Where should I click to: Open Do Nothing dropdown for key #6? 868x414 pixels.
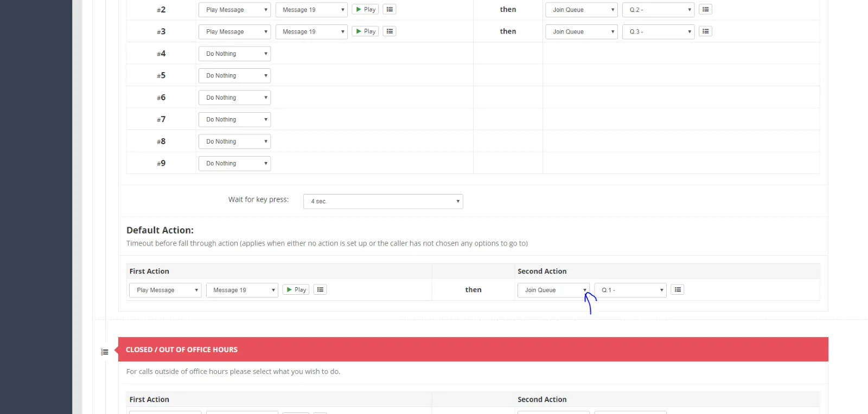pos(234,98)
